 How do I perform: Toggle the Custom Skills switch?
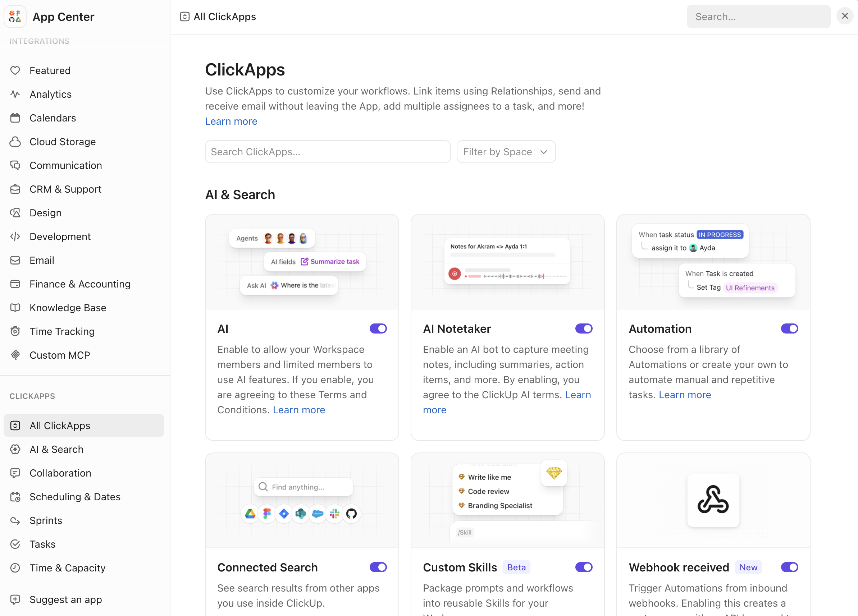(x=584, y=567)
